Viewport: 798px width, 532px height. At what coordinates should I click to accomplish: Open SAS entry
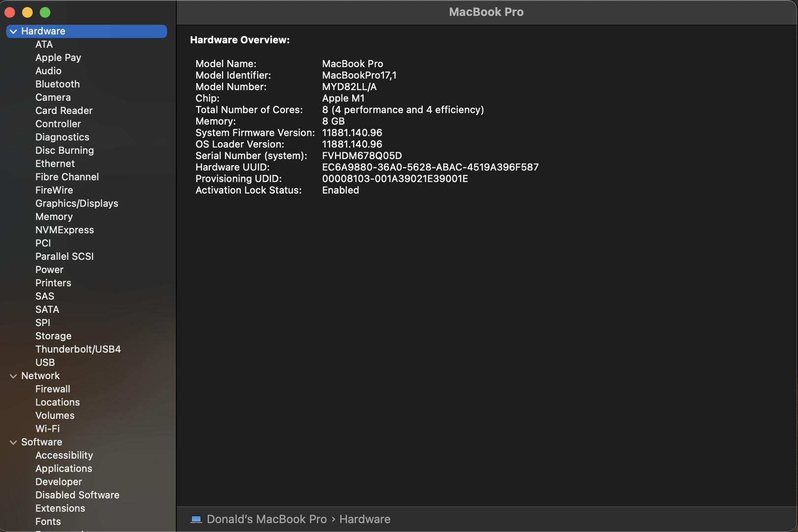tap(45, 297)
